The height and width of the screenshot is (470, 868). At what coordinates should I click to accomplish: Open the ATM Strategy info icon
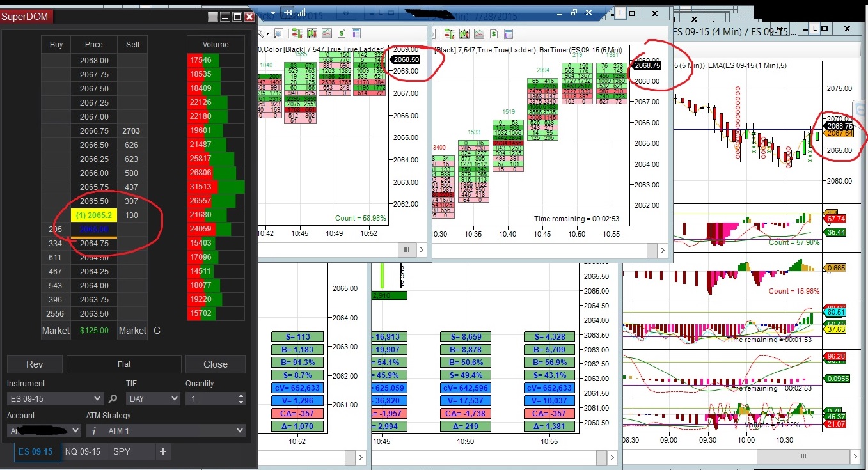pos(93,430)
